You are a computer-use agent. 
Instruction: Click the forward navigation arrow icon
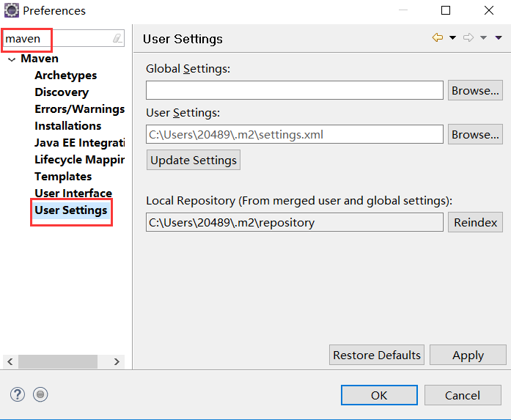point(468,38)
